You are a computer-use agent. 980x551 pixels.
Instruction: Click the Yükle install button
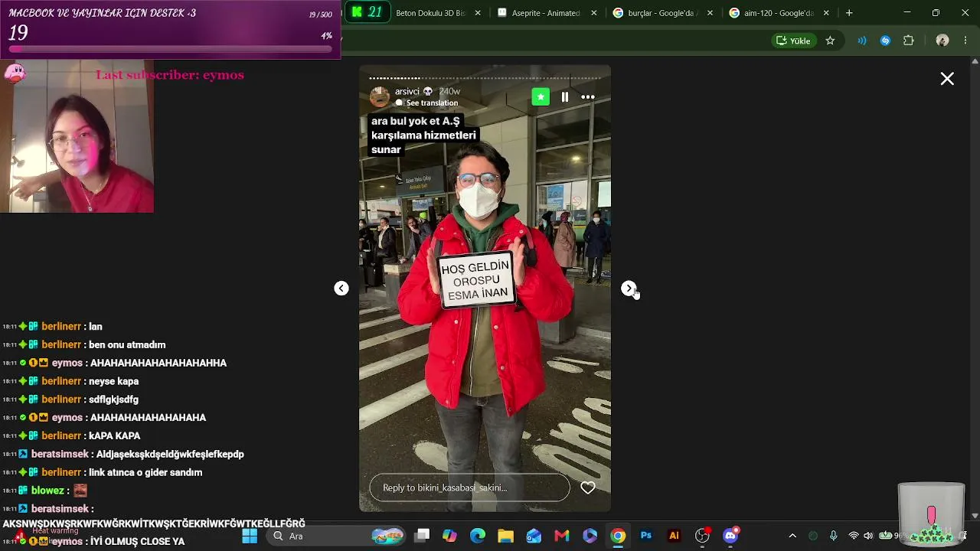(793, 41)
